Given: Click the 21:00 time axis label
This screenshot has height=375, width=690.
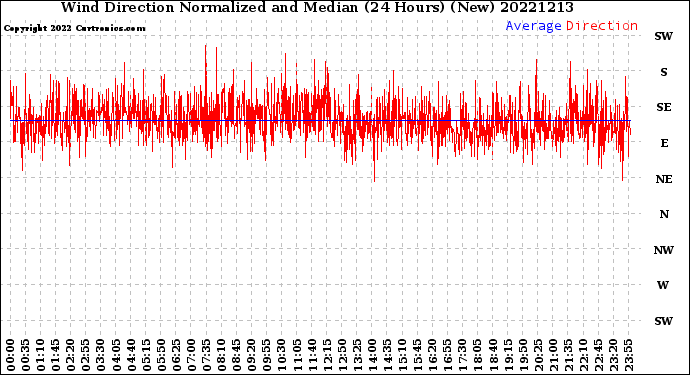Looking at the screenshot, I should [x=553, y=355].
